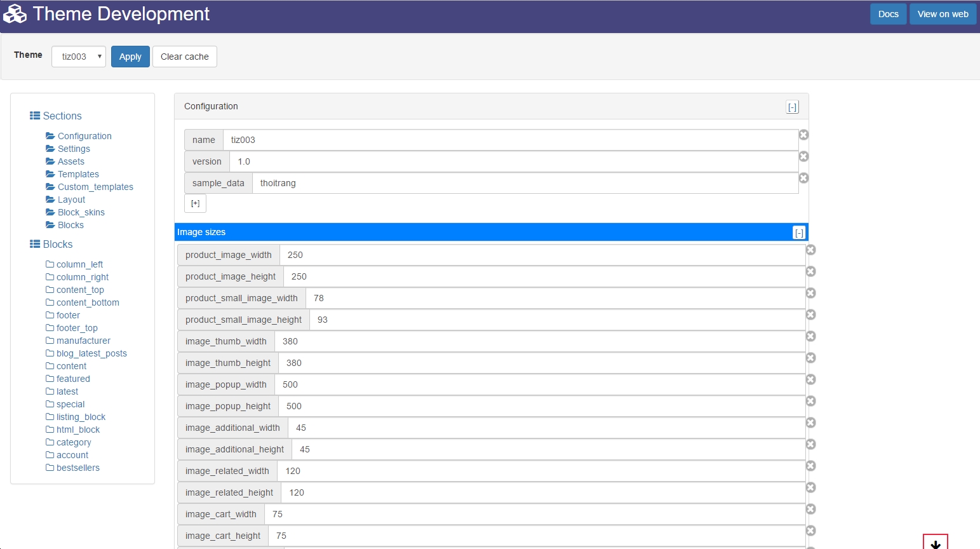The image size is (980, 549).
Task: Select the special block
Action: [x=65, y=404]
